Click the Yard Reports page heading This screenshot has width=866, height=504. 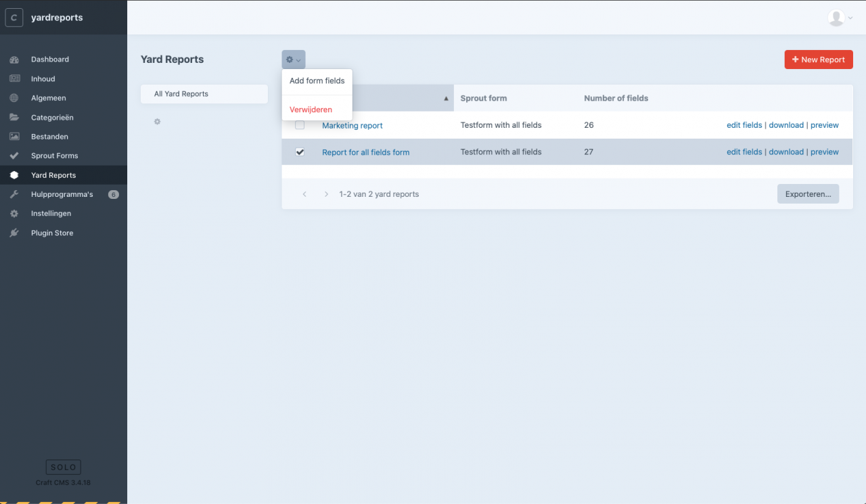point(172,60)
